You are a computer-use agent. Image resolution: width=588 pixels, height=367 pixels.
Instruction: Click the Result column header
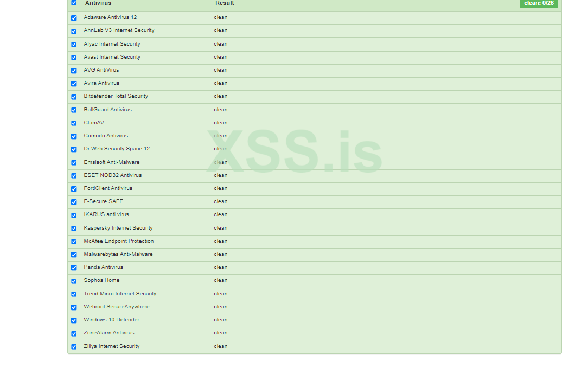click(x=225, y=3)
